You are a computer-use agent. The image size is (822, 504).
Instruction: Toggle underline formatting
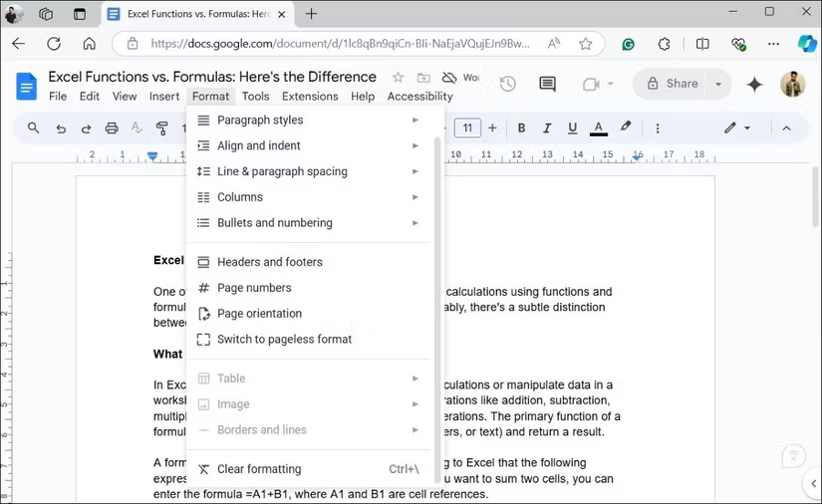tap(573, 127)
